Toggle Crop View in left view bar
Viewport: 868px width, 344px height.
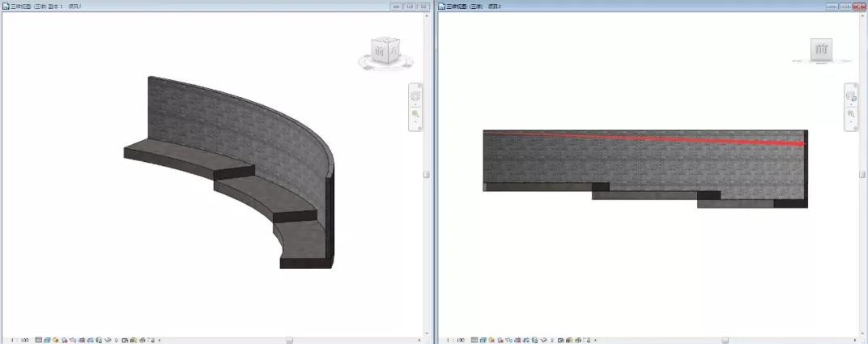(x=81, y=340)
